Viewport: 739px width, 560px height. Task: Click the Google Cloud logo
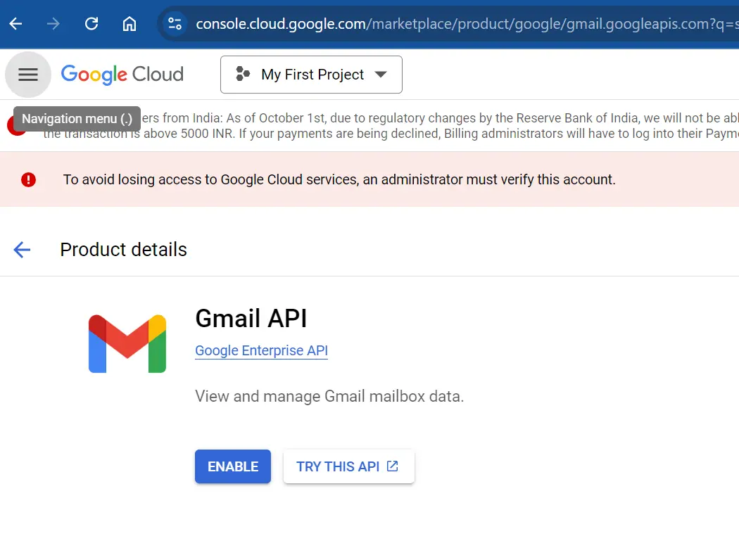pyautogui.click(x=122, y=75)
